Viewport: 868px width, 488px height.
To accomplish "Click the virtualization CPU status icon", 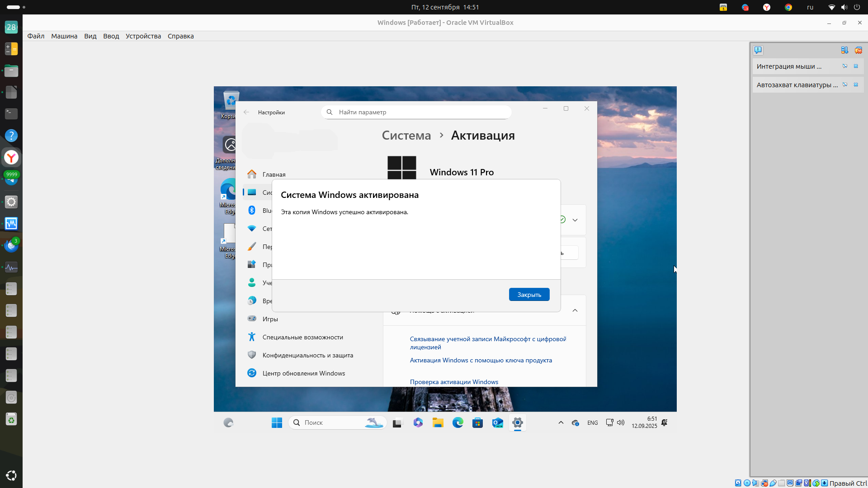I will click(807, 483).
